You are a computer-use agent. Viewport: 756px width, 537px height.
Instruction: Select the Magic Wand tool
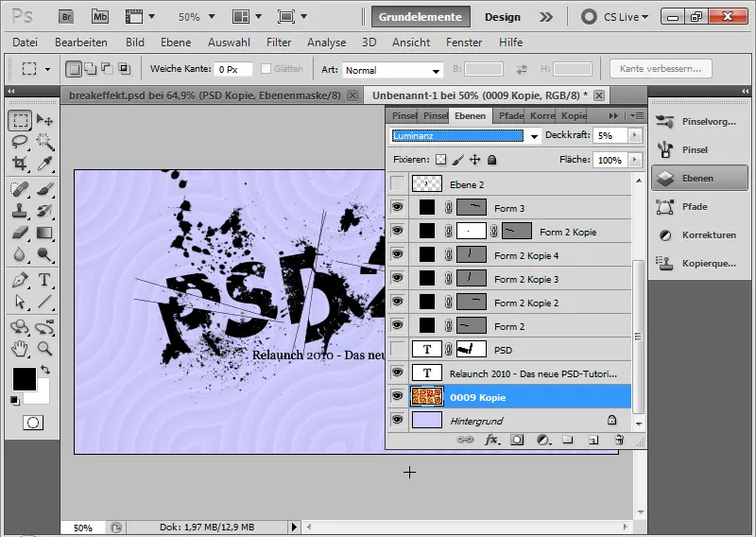point(44,142)
